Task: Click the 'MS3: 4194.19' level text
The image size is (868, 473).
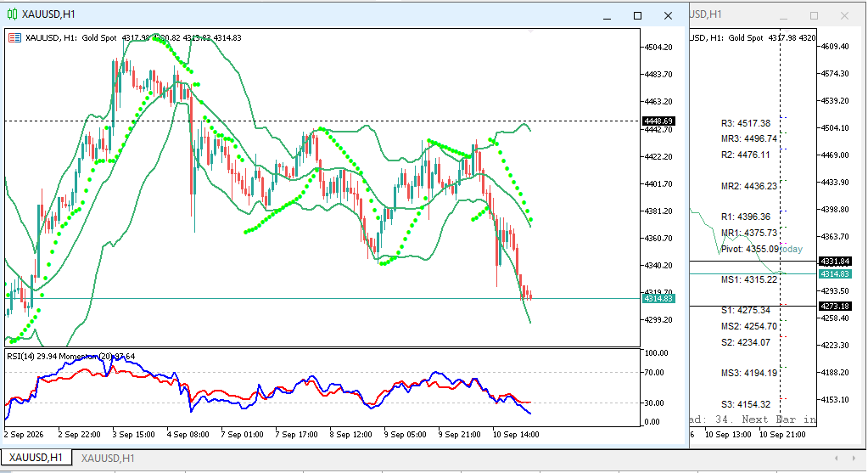Action: pos(749,374)
